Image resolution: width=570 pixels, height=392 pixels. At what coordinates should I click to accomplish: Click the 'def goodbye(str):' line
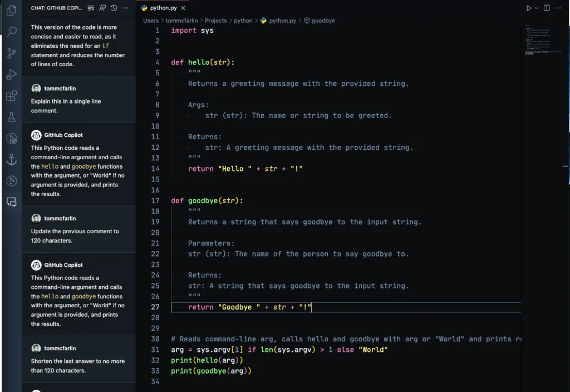[207, 200]
